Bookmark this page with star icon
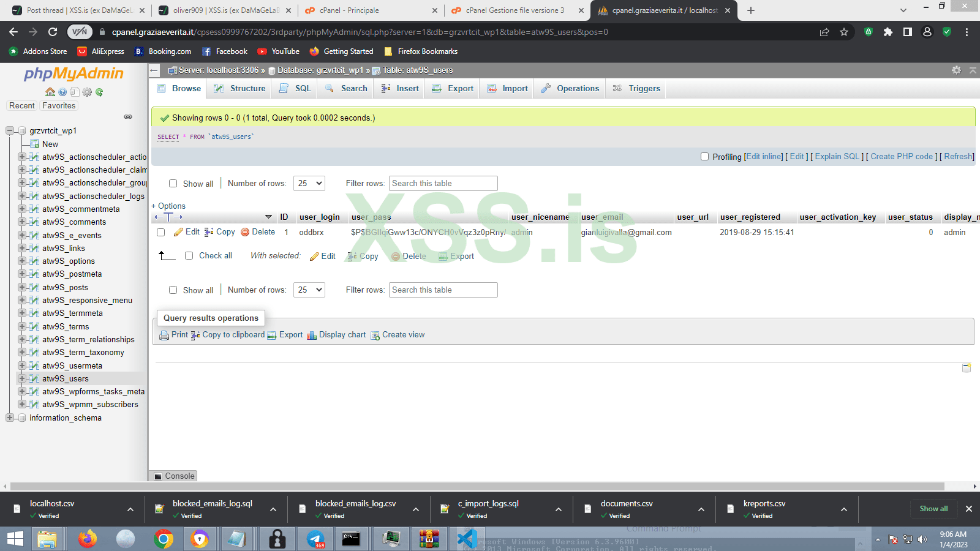This screenshot has height=551, width=980. click(844, 32)
